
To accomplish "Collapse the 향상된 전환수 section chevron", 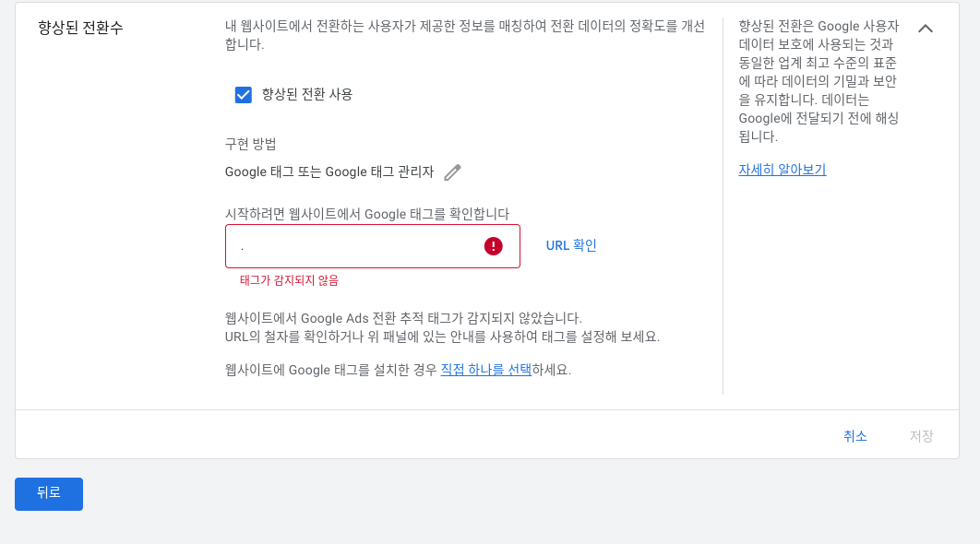I will click(x=926, y=28).
